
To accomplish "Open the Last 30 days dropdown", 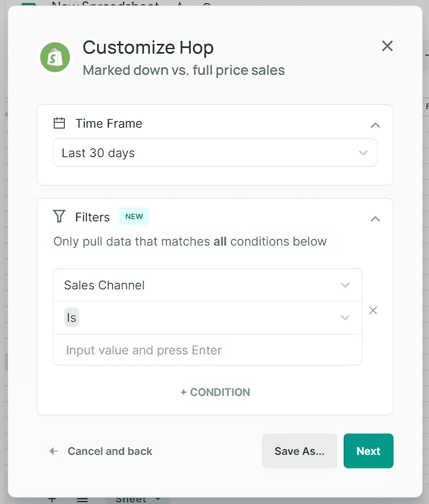I will tap(215, 153).
